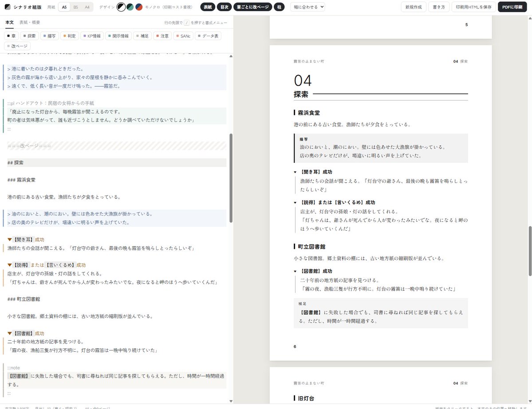Choose the navy and red design swatch
The height and width of the screenshot is (409, 532).
coord(139,7)
